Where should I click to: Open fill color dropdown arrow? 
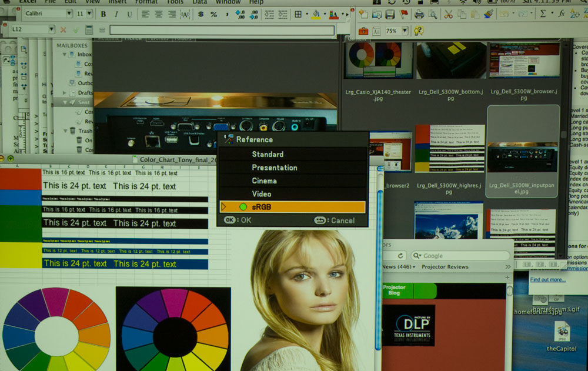pyautogui.click(x=325, y=14)
